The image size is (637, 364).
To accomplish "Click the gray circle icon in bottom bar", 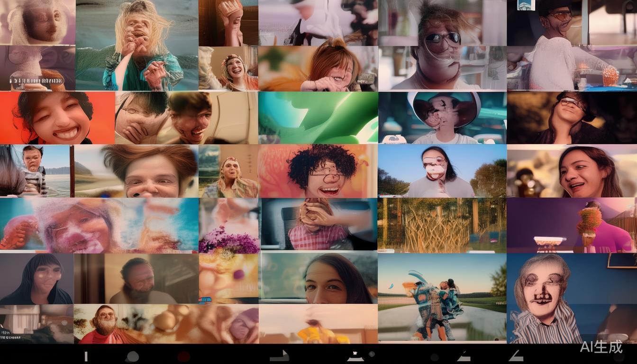I will tap(132, 356).
